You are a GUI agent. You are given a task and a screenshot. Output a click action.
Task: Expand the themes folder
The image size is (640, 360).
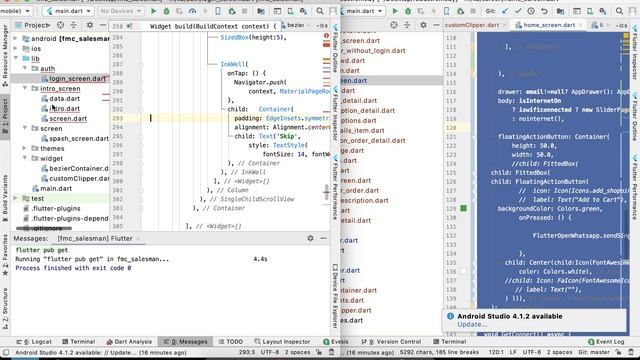coord(25,148)
